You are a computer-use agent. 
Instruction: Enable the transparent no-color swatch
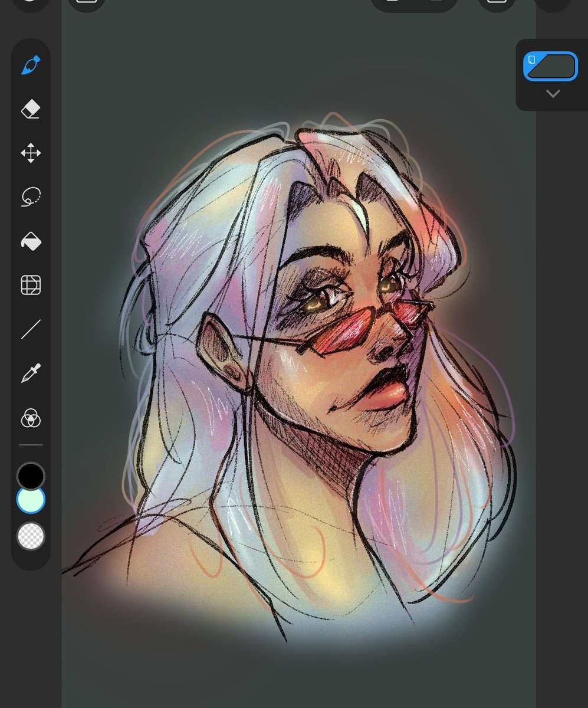[31, 537]
